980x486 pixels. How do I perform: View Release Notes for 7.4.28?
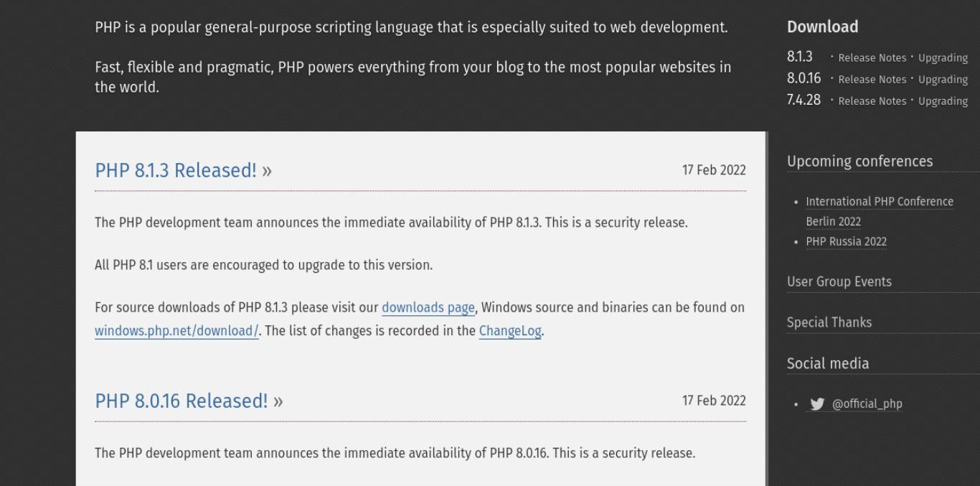872,101
